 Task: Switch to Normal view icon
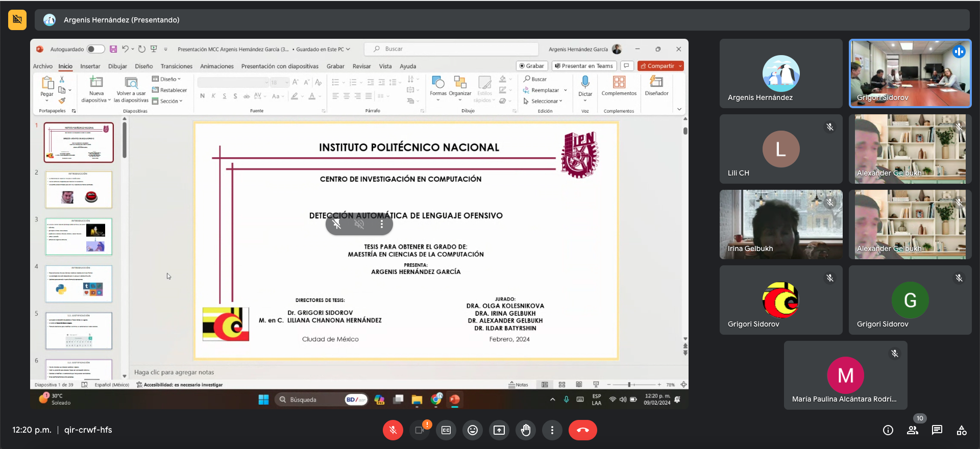coord(545,385)
